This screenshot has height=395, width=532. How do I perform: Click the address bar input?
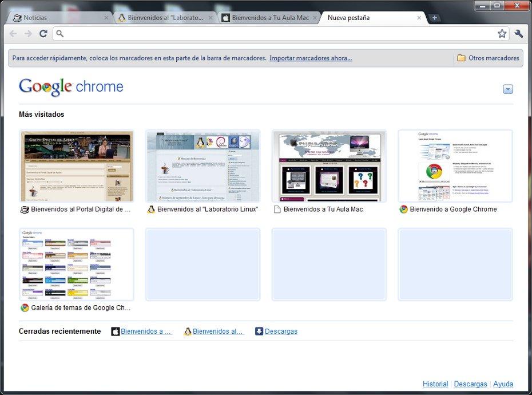280,34
